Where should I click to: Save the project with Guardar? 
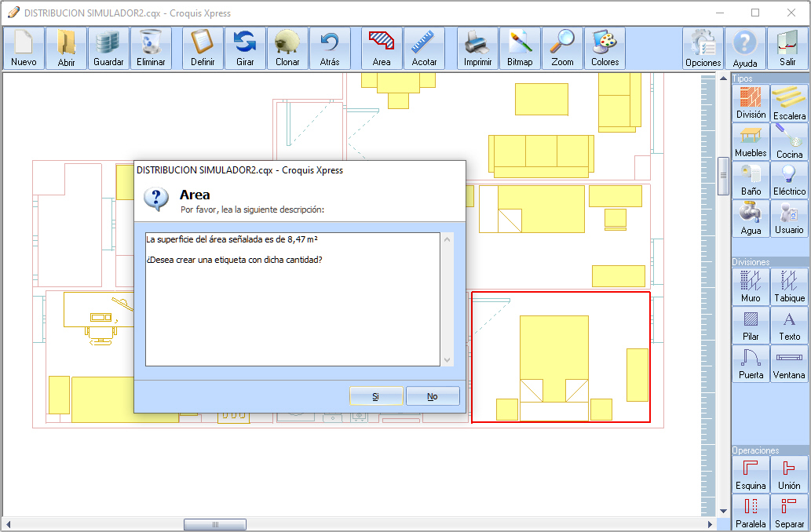108,48
